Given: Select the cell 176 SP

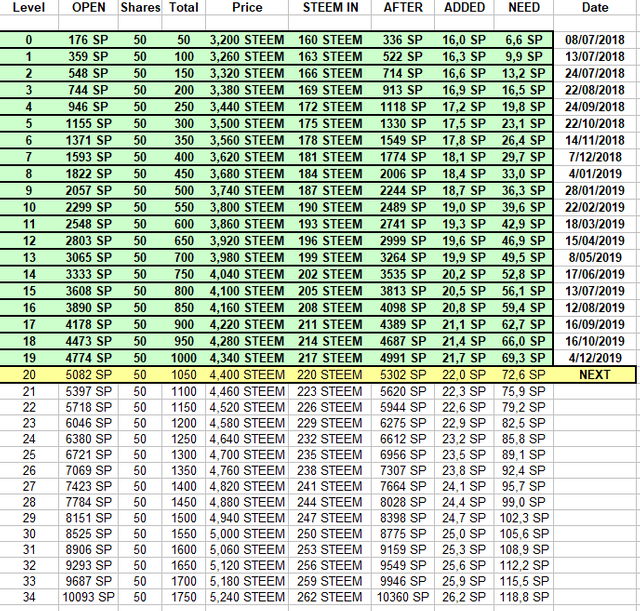Looking at the screenshot, I should 89,40.
